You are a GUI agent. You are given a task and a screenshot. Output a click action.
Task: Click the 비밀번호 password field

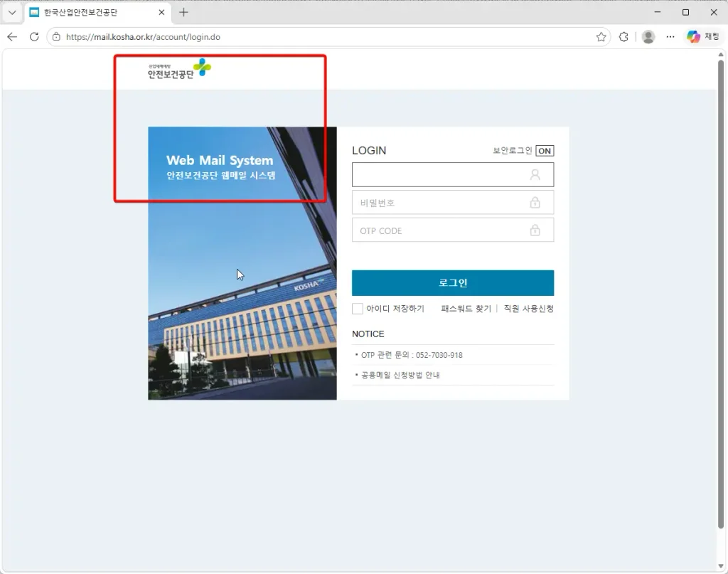pos(453,203)
